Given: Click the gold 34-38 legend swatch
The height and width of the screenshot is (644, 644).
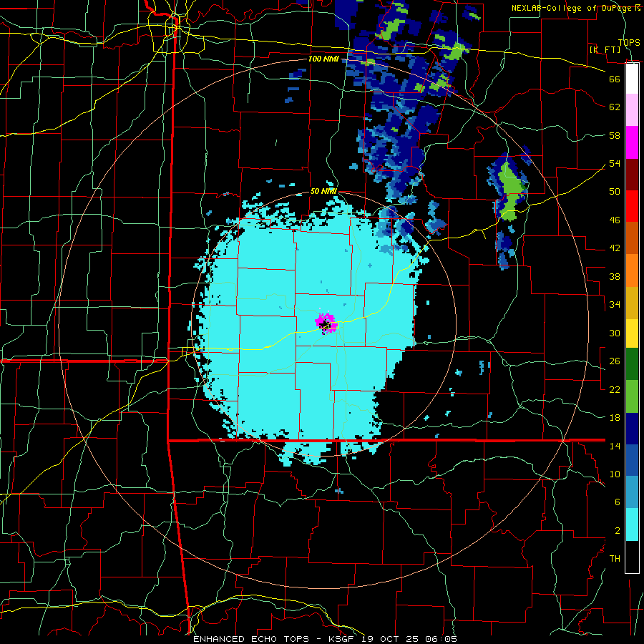Looking at the screenshot, I should 632,302.
